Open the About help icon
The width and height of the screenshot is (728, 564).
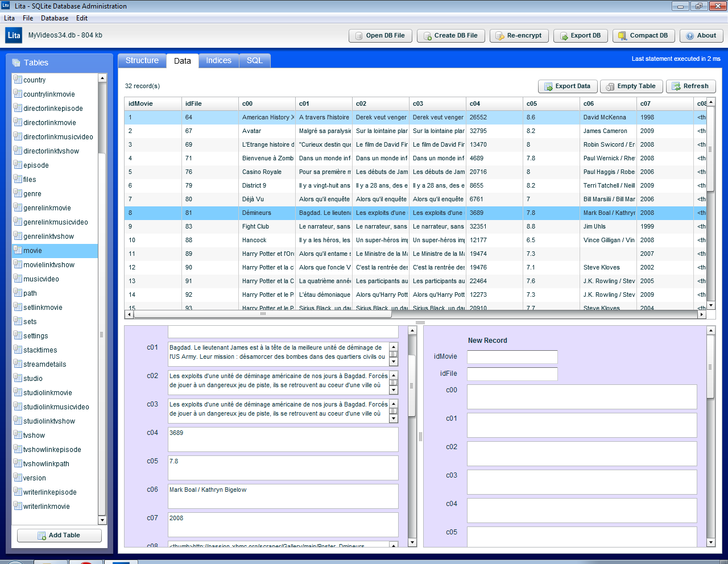click(x=690, y=36)
